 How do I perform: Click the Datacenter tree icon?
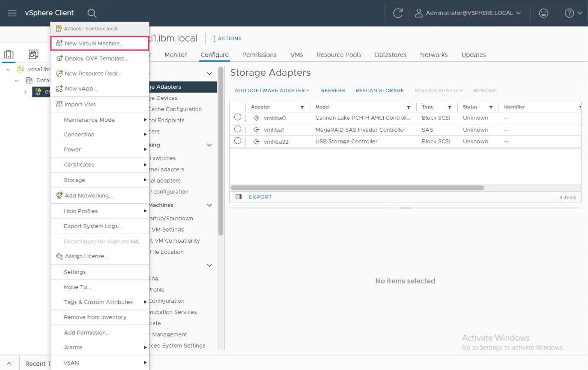click(29, 80)
